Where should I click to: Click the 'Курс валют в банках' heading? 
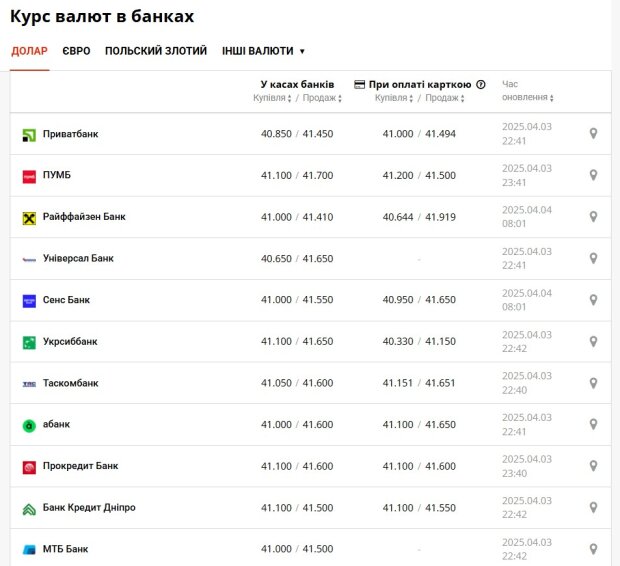coord(102,16)
